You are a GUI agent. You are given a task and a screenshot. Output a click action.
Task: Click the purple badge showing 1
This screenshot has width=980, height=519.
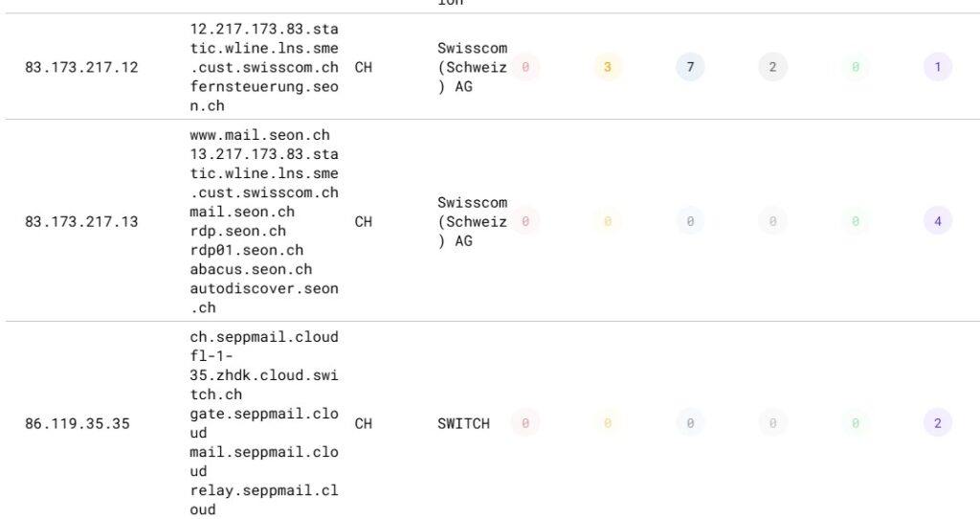click(x=938, y=67)
